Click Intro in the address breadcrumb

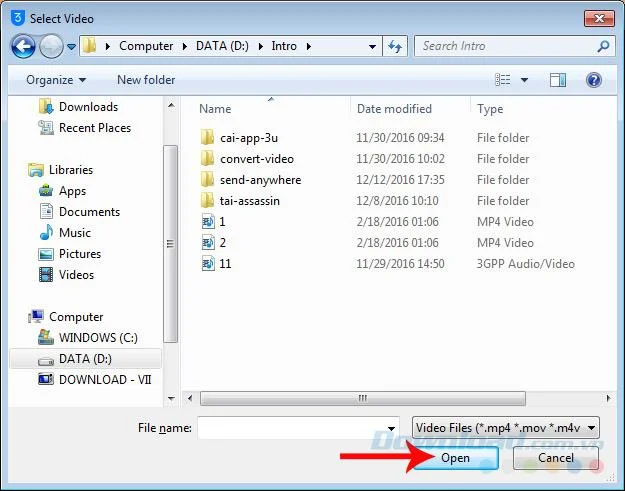coord(284,46)
